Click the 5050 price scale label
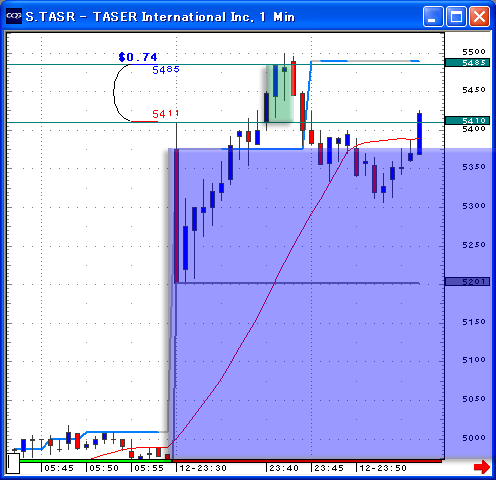496x480 pixels. click(x=474, y=399)
